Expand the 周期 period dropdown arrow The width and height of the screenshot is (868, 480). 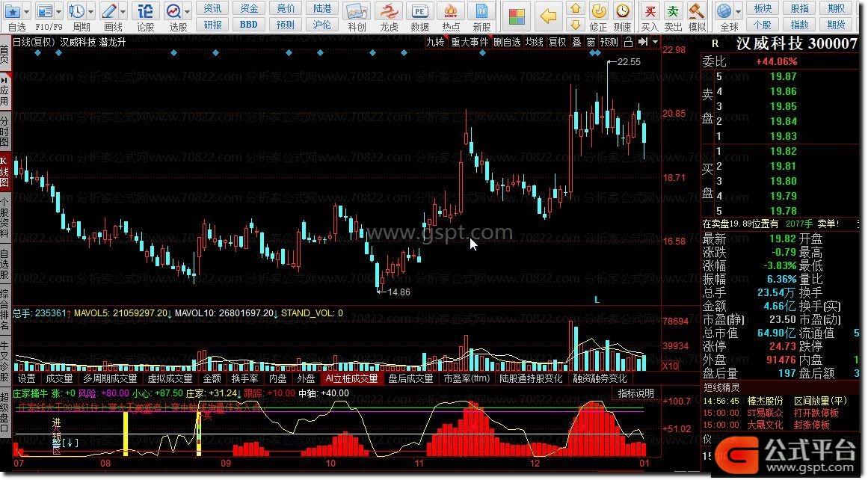click(90, 11)
